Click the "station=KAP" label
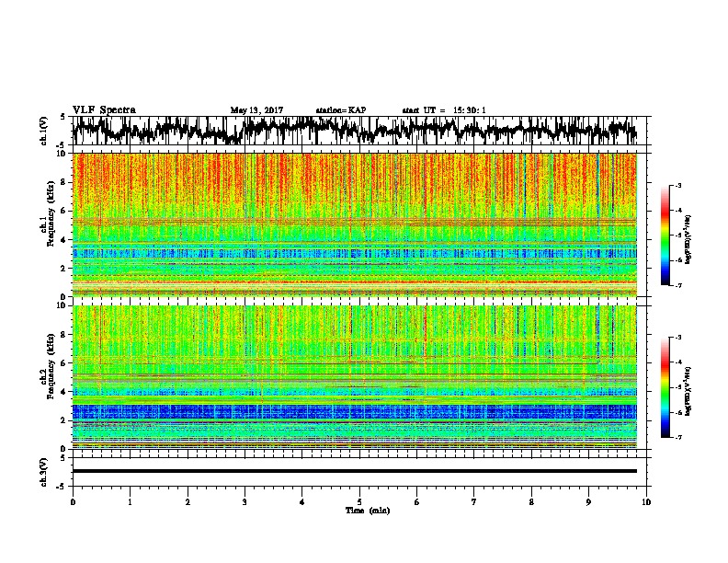The height and width of the screenshot is (563, 728). [x=341, y=110]
